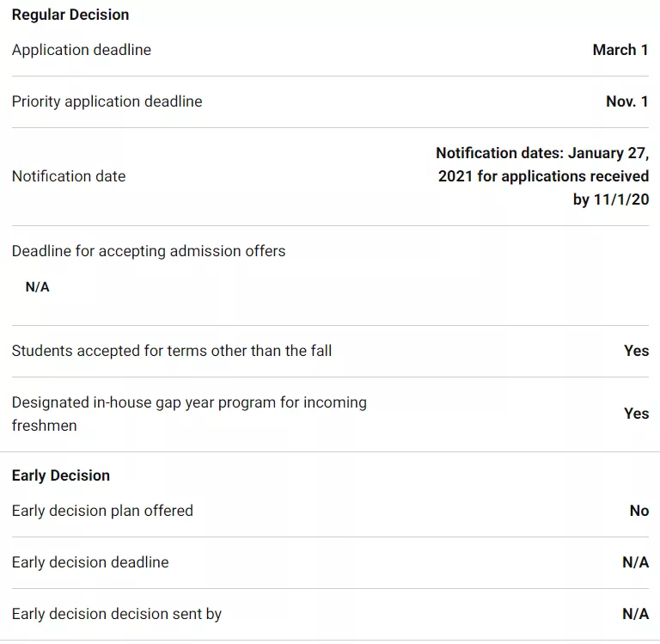Click Yes value for non-fall terms acceptance
This screenshot has height=644, width=660.
[x=637, y=351]
